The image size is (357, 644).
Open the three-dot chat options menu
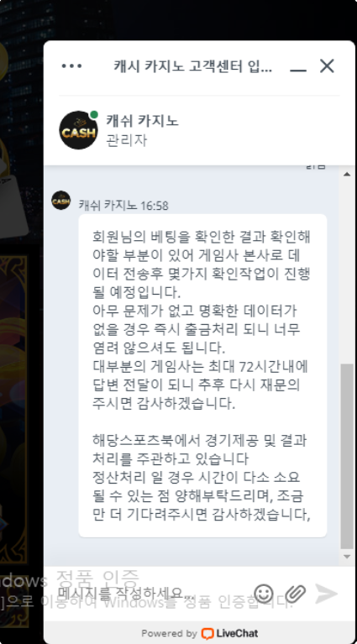point(71,65)
